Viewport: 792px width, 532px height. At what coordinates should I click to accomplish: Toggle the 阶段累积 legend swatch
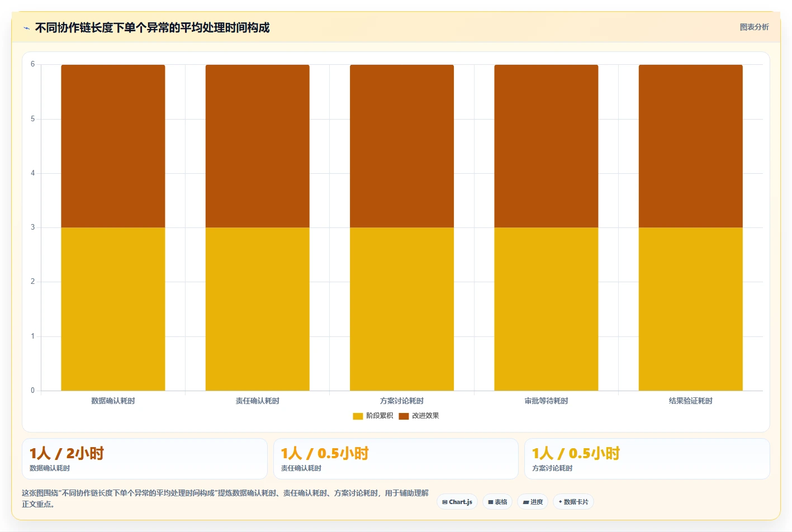point(358,416)
